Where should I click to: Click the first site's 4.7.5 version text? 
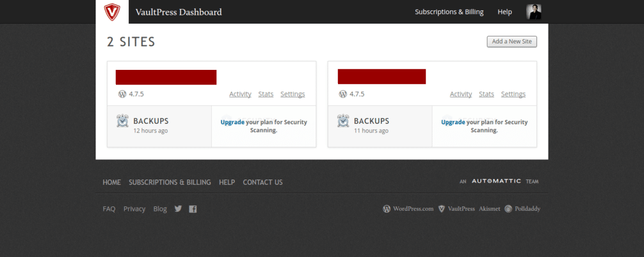click(x=136, y=94)
